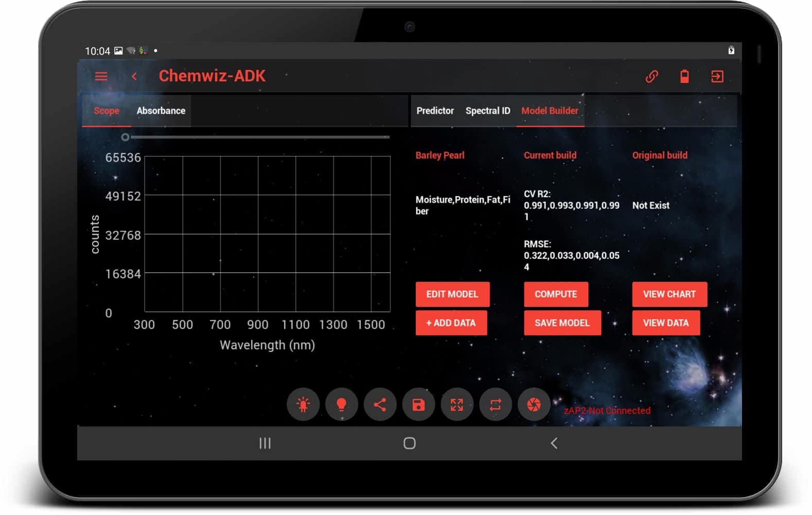Tap the Android recent apps button
Screen dimensions: 812x515
pos(265,443)
